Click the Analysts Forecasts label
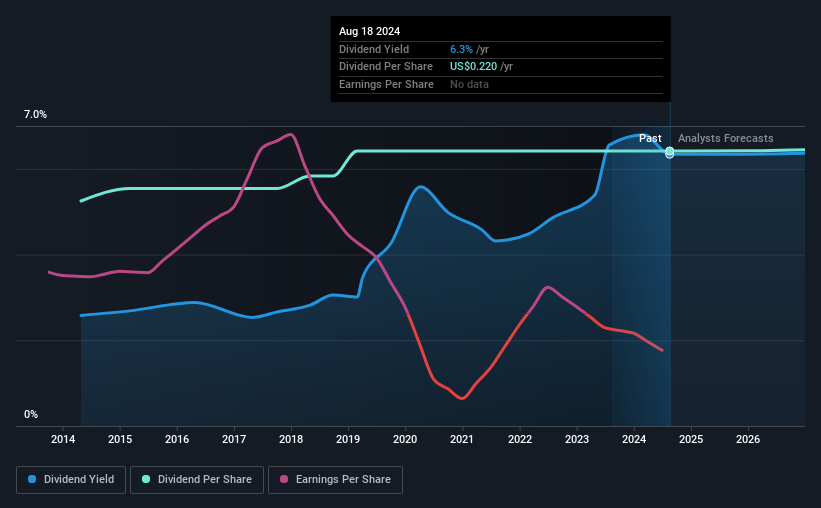 [726, 138]
